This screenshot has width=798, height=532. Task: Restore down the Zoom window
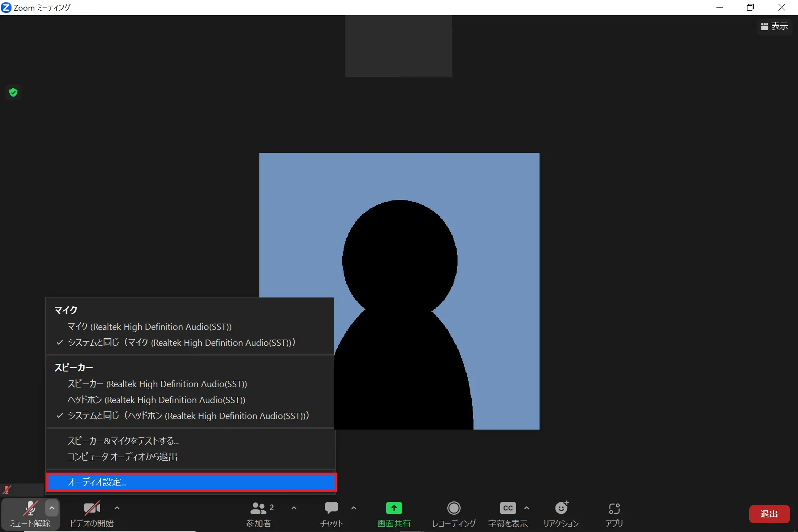(751, 8)
